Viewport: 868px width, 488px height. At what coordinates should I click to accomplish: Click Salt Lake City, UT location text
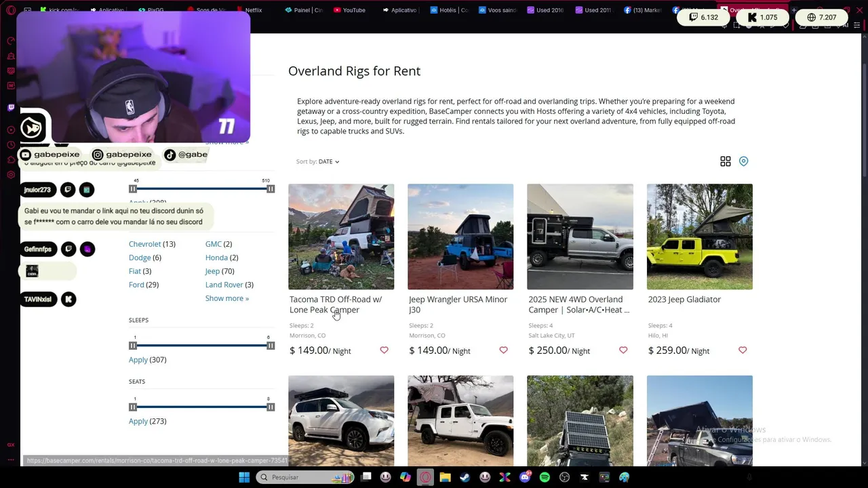pyautogui.click(x=551, y=335)
